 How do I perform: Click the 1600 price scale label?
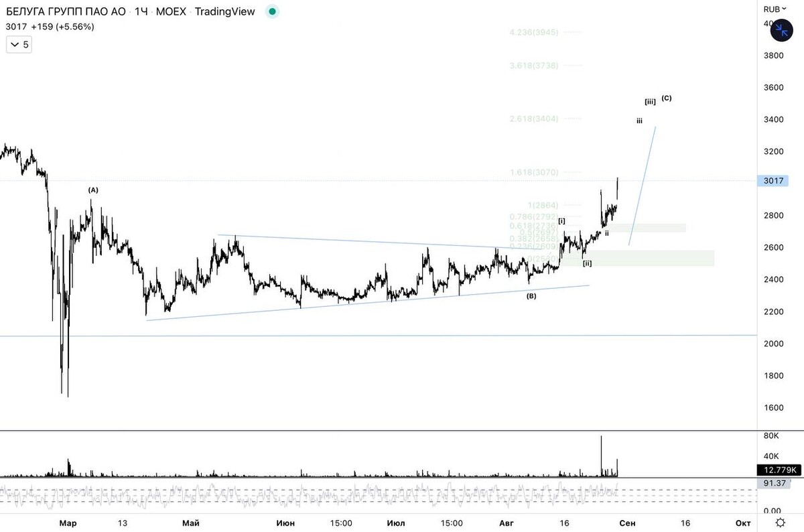pyautogui.click(x=774, y=408)
